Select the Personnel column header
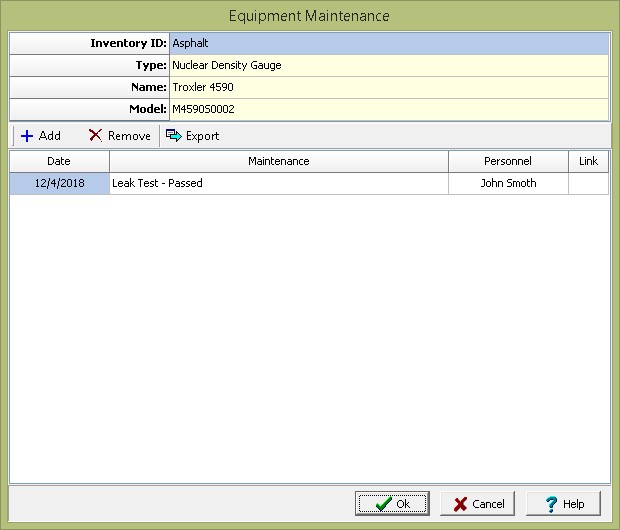620x530 pixels. click(508, 161)
